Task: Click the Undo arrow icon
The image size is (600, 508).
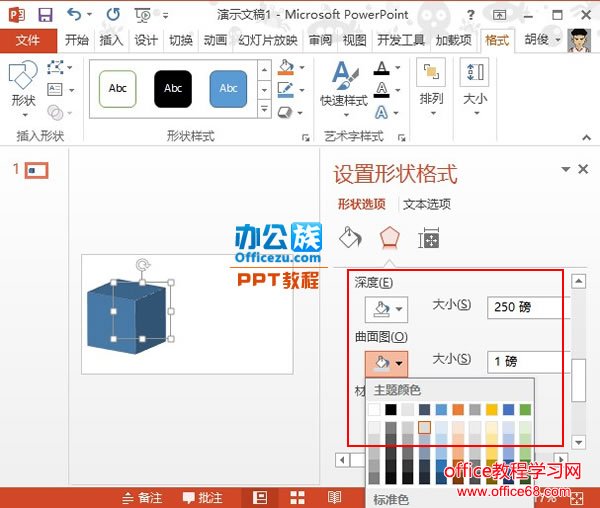Action: pos(74,15)
